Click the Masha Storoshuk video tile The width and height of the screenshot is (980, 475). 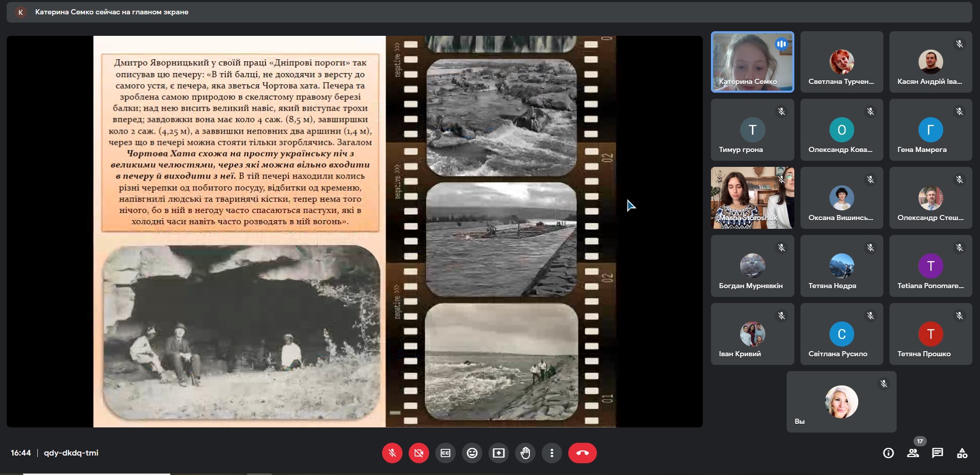pos(752,198)
